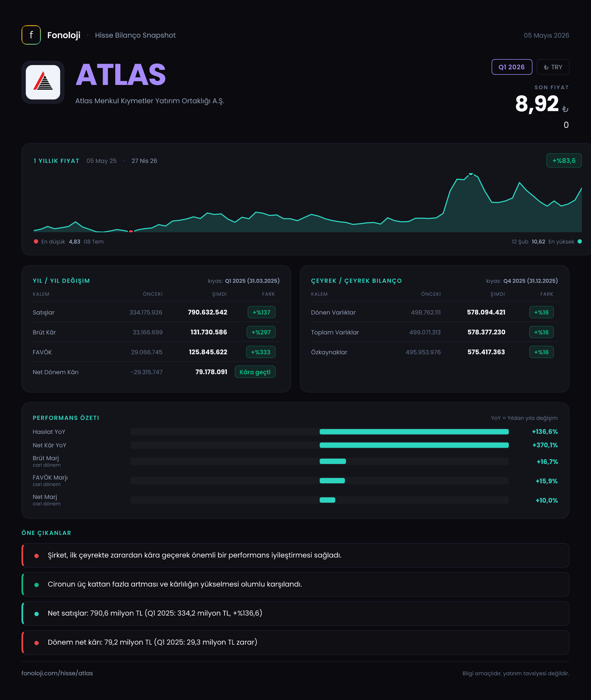
Task: Click red bullet of 'Dönem net kârı' highlight
Action: (37, 643)
